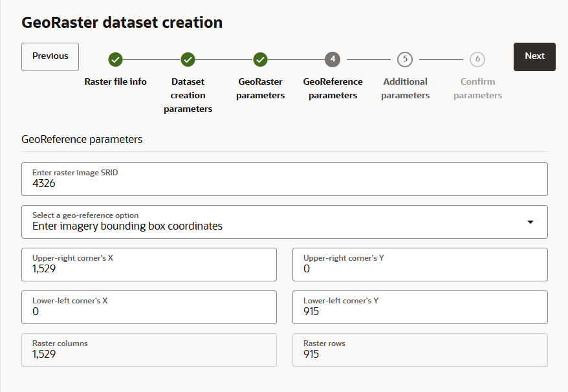Click the step 5 circle indicator

point(404,59)
